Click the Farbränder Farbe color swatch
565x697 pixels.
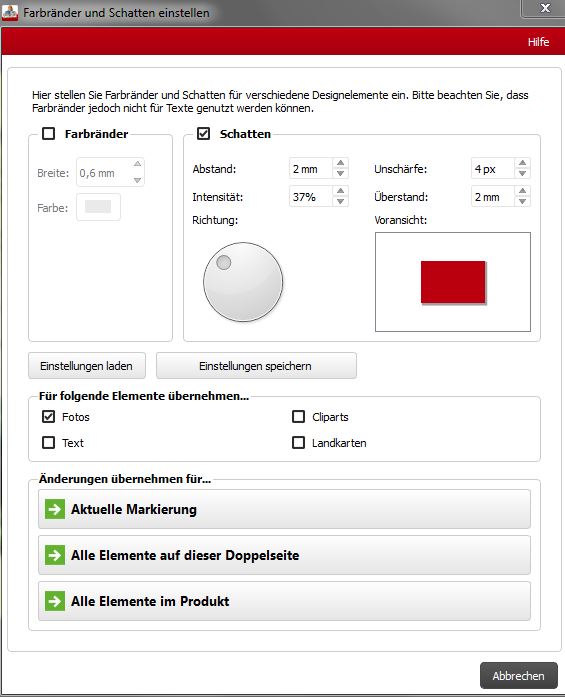98,207
